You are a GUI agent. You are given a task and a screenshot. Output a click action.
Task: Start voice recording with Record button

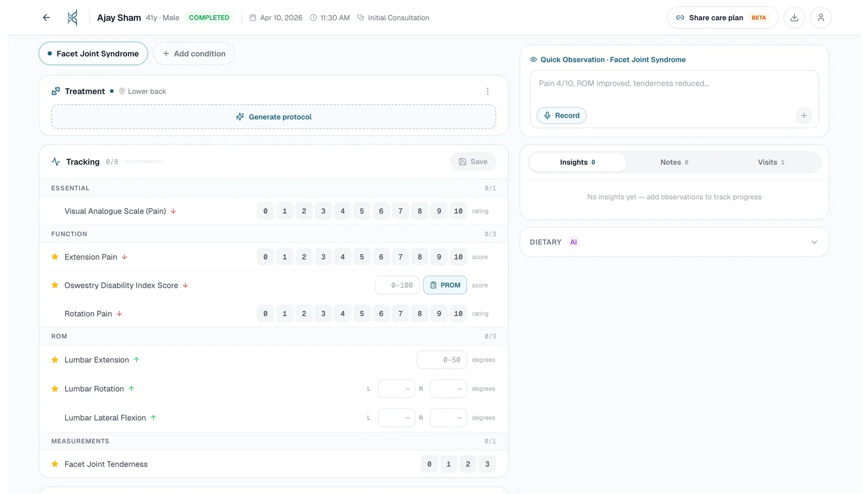pos(561,116)
